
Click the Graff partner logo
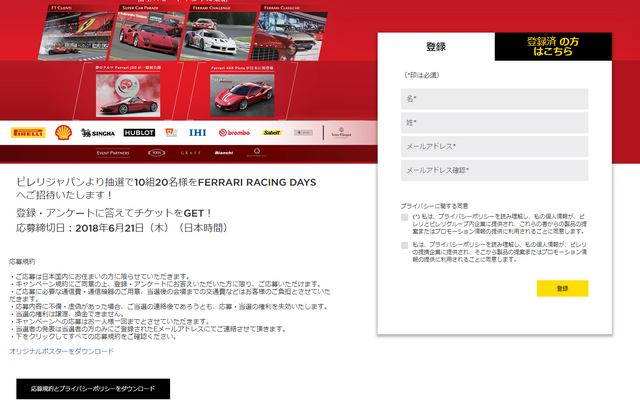pos(191,153)
